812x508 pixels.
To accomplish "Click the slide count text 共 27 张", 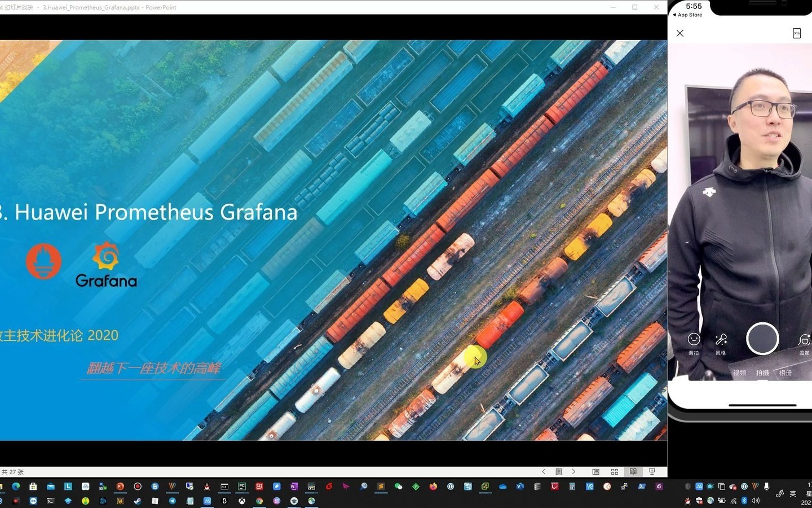I will click(12, 472).
